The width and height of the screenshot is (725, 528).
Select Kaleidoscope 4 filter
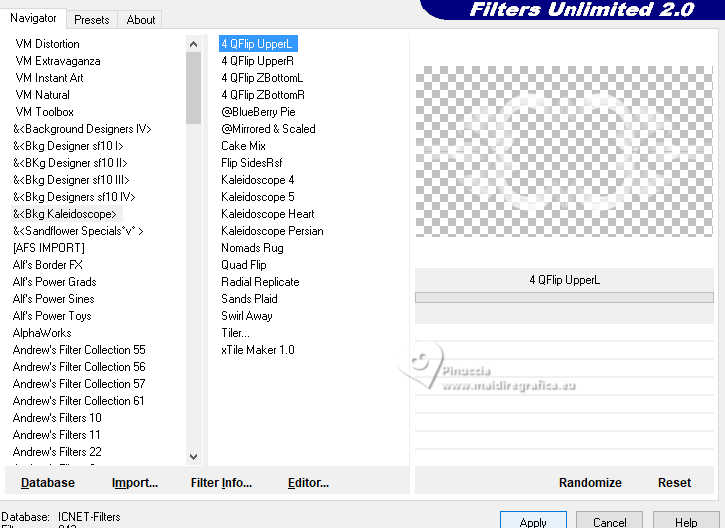[x=258, y=180]
